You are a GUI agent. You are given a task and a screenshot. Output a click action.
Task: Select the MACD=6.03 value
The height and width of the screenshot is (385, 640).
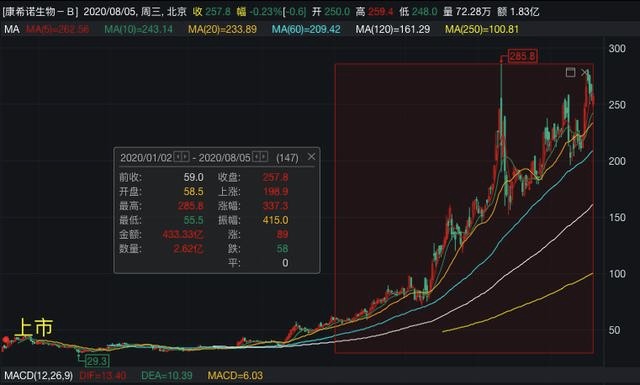[235, 375]
